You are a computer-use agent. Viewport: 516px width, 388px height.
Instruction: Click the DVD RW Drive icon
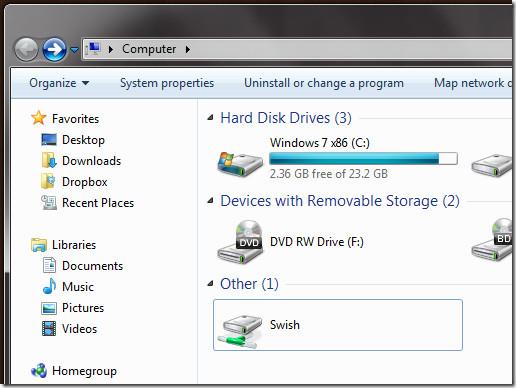(x=240, y=242)
